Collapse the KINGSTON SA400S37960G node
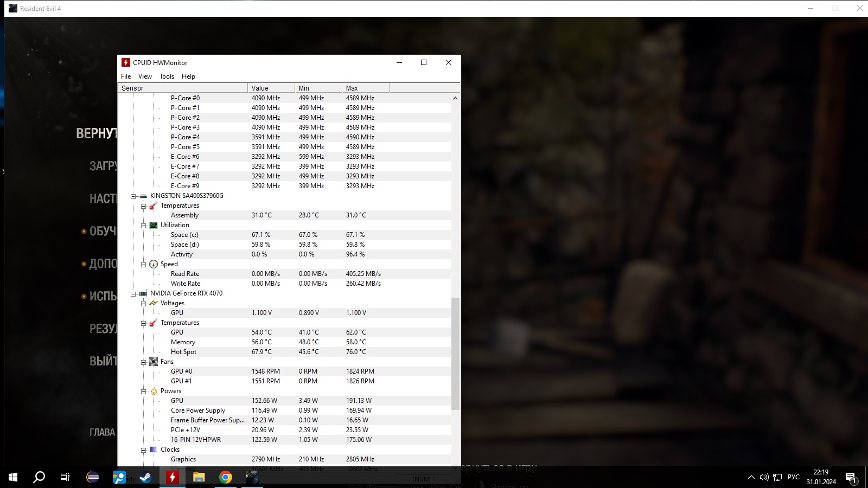Viewport: 868px width, 488px height. (x=133, y=196)
